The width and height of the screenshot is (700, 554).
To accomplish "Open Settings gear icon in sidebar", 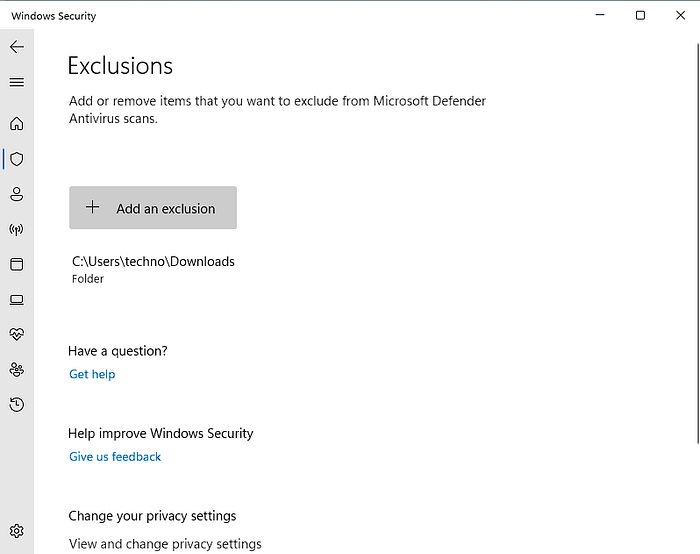I will point(17,531).
